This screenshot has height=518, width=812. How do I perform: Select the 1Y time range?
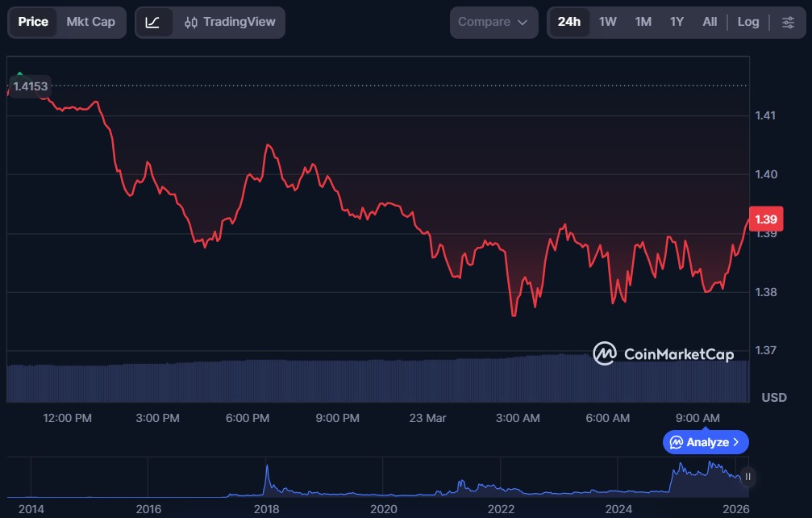(677, 22)
